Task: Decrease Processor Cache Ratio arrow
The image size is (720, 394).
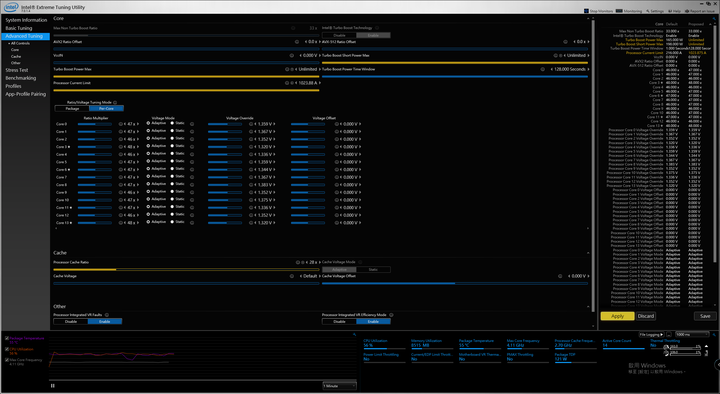Action: coord(308,262)
